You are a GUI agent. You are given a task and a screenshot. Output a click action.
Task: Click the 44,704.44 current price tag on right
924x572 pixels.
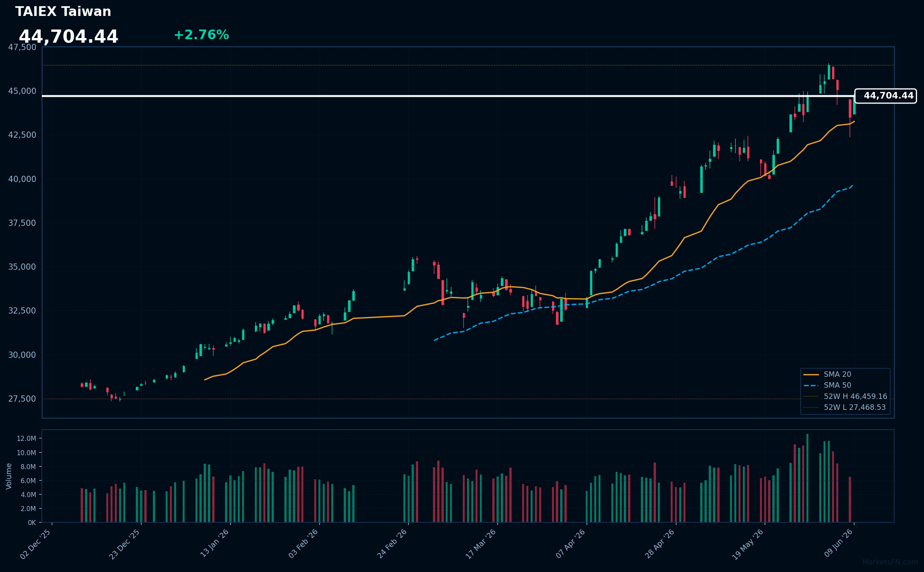(x=886, y=96)
